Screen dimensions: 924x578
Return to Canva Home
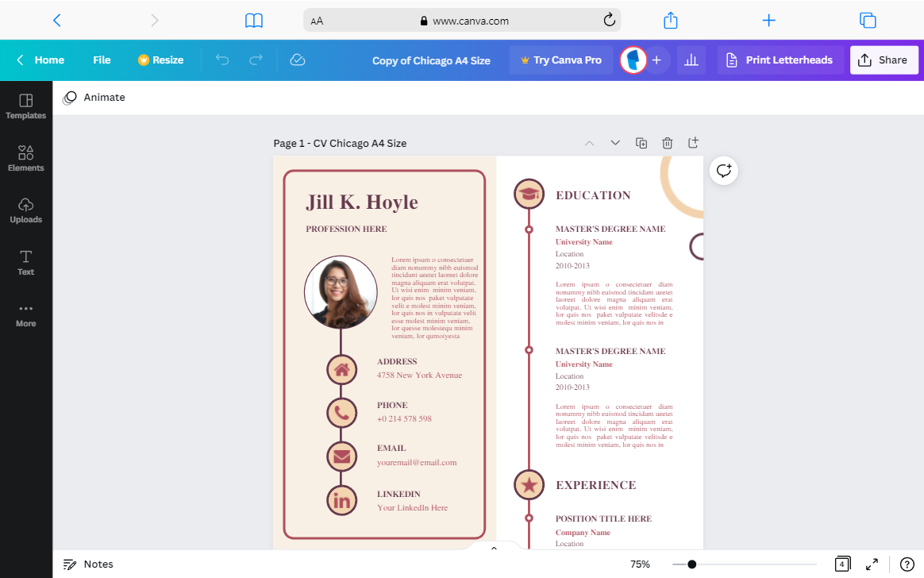pyautogui.click(x=40, y=60)
